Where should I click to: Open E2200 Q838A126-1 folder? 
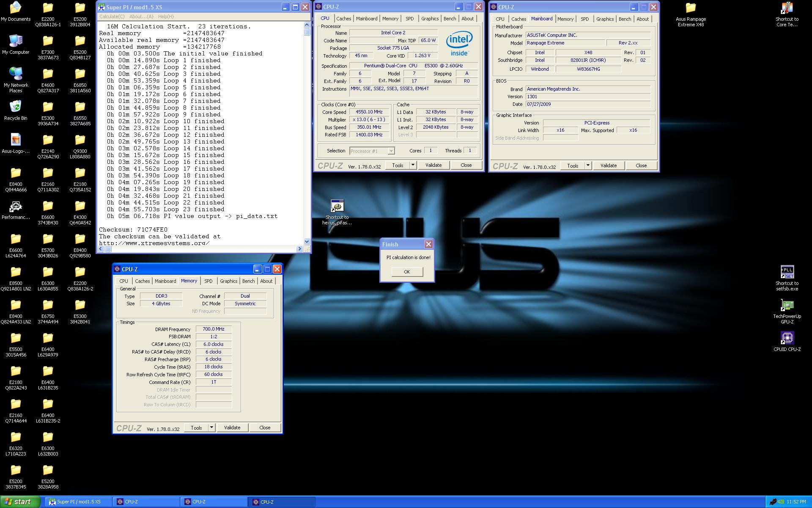tap(48, 14)
